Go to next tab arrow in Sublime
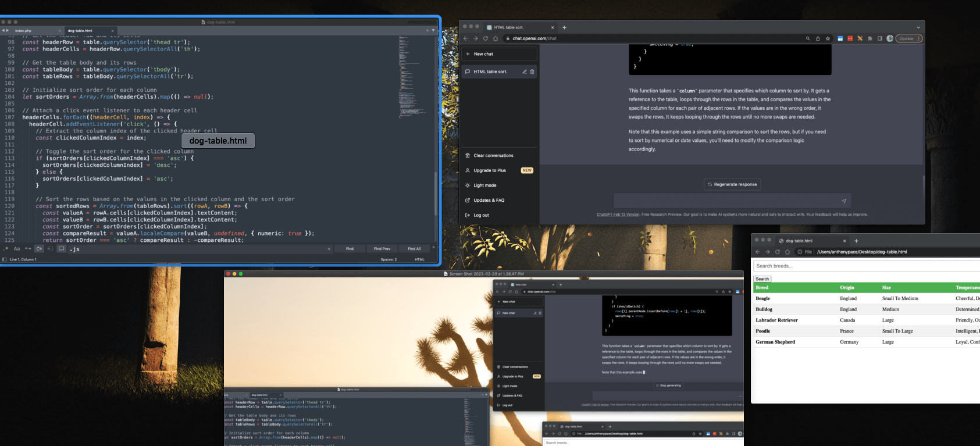 click(x=7, y=30)
